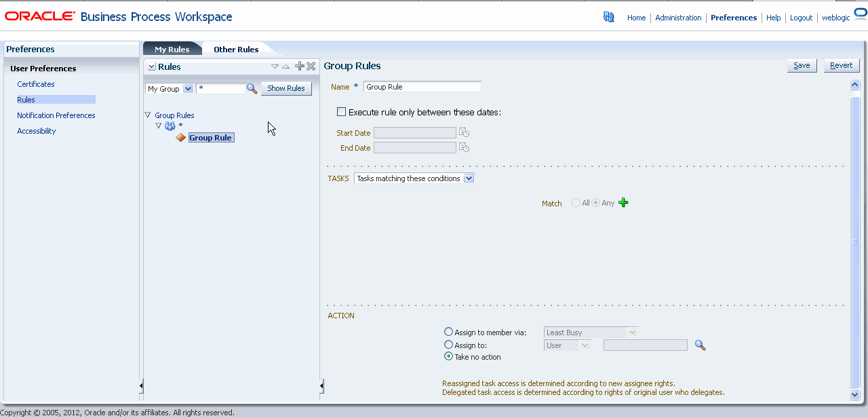This screenshot has height=418, width=868.
Task: Click the refresh icon next to Home
Action: (608, 17)
